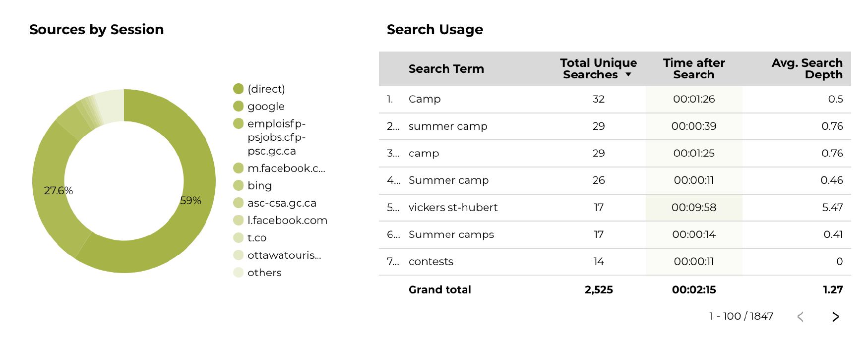
Task: Sort by Avg. Search Depth header
Action: click(x=807, y=69)
